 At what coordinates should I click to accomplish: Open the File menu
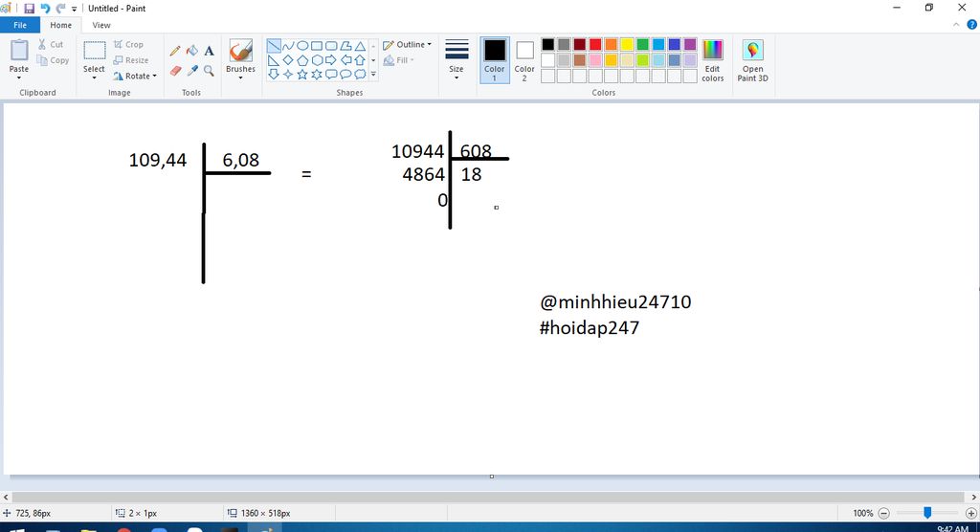(x=20, y=25)
